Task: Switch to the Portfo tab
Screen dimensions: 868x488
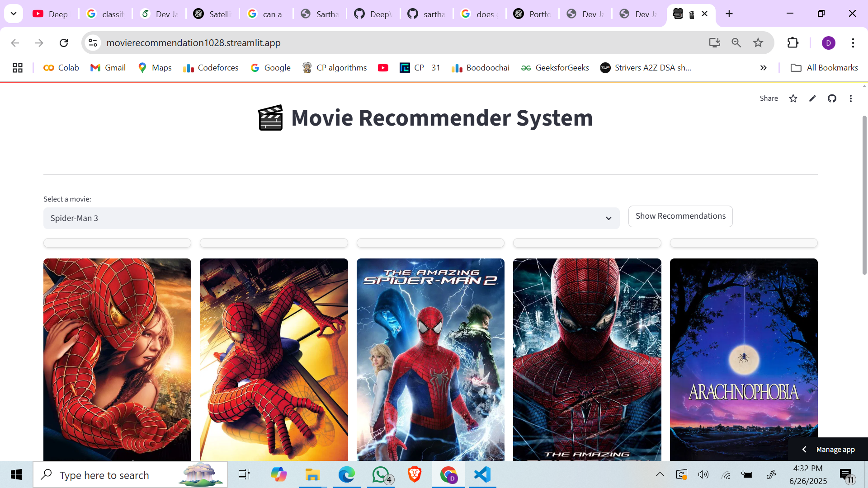Action: (x=533, y=14)
